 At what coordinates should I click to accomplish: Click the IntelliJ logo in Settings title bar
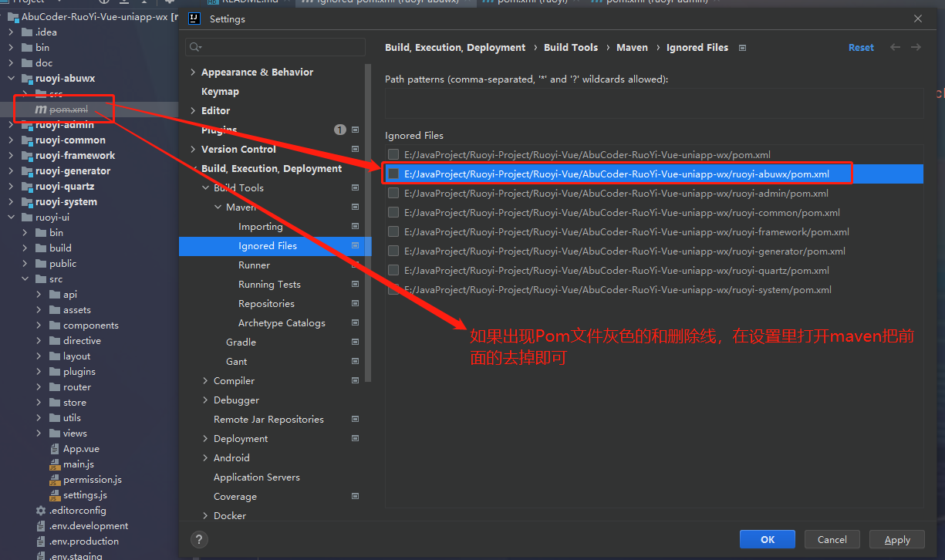(194, 19)
